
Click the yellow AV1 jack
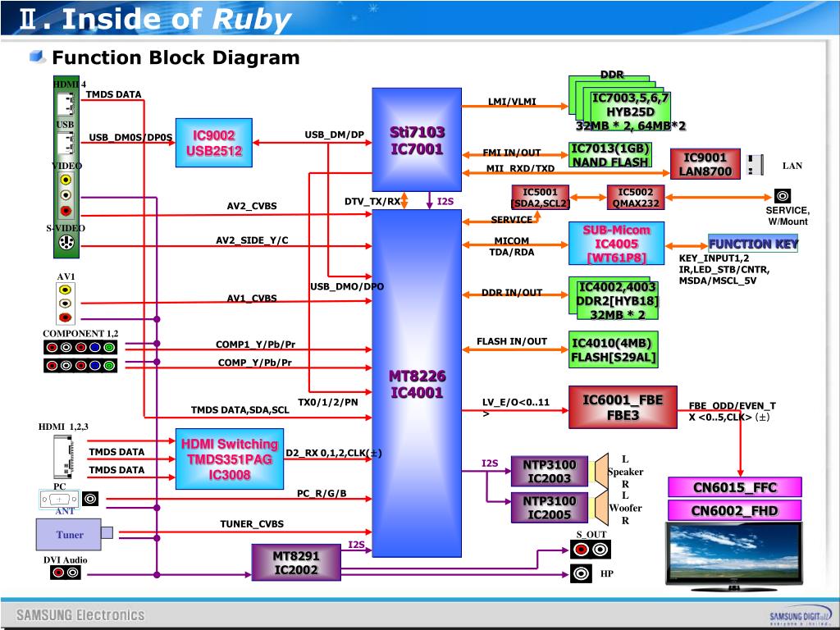[x=66, y=290]
